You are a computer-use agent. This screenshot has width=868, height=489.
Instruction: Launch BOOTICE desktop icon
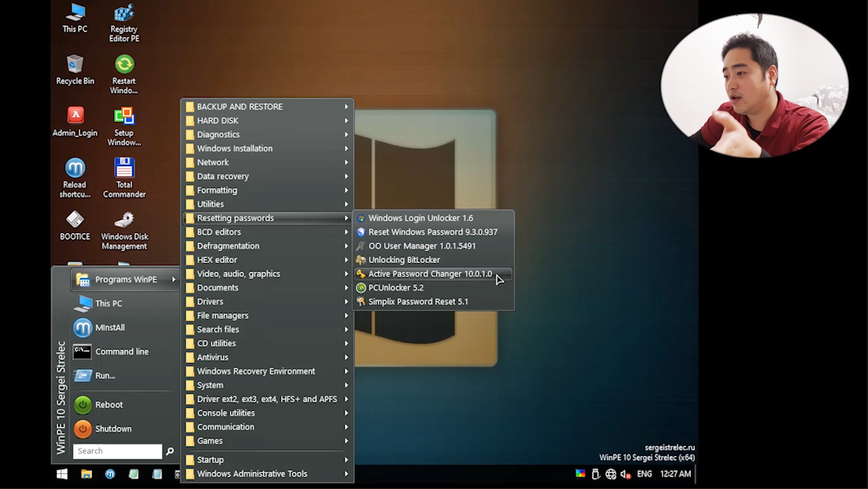(75, 225)
